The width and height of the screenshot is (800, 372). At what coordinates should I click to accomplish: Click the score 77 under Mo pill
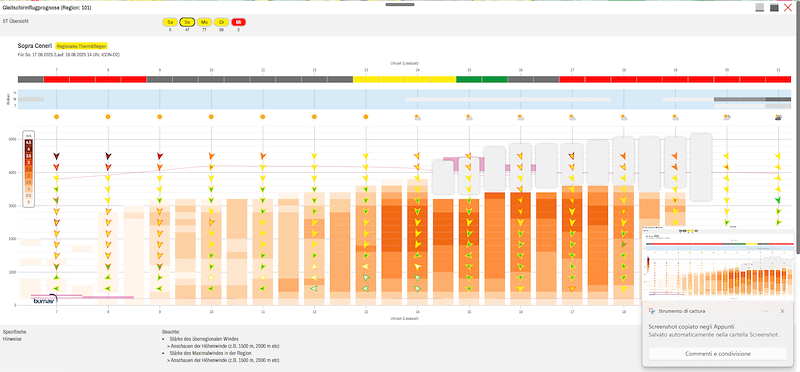[x=205, y=30]
